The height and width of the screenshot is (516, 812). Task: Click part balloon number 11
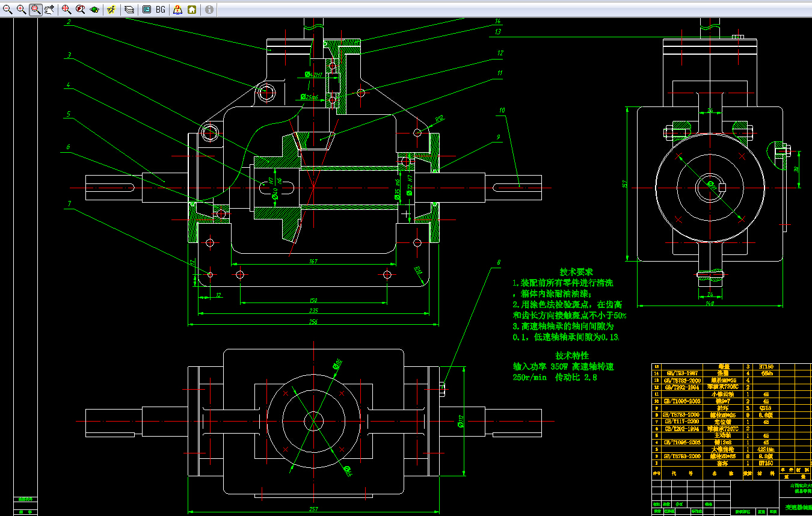[499, 73]
